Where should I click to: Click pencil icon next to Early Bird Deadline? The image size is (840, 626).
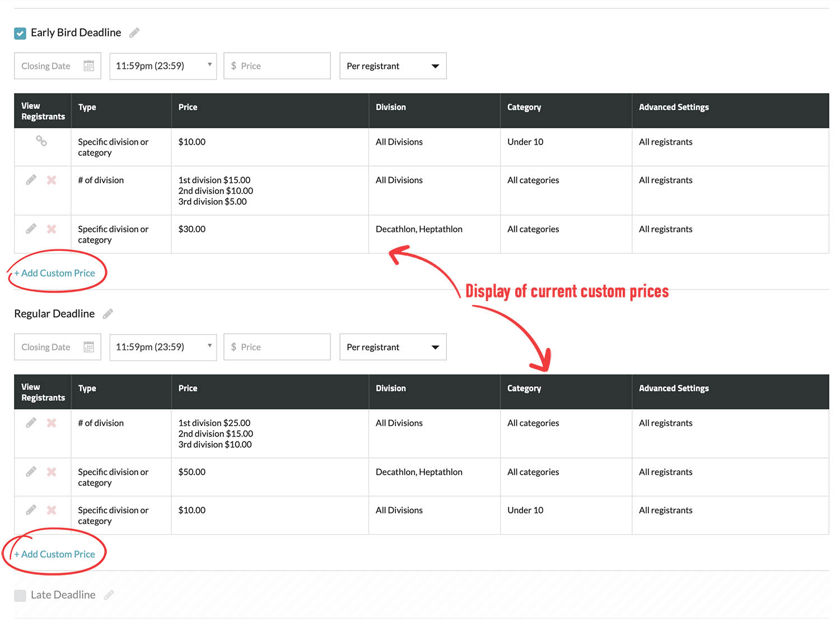[134, 33]
